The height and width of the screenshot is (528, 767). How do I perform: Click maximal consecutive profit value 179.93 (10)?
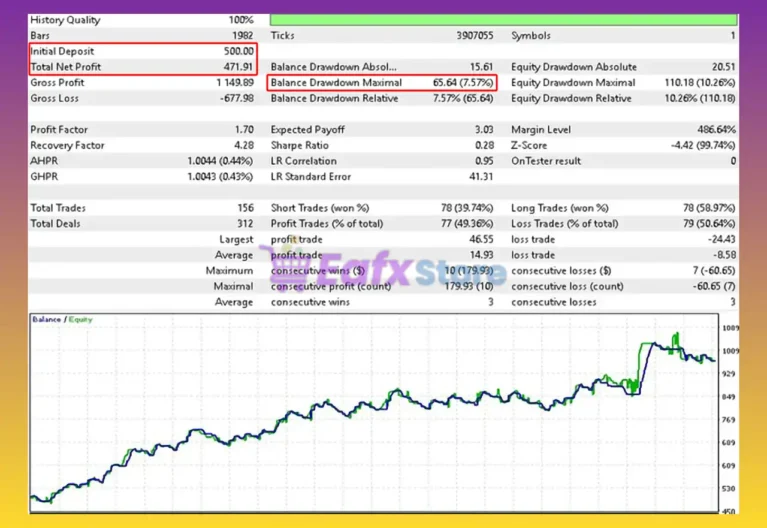[469, 286]
